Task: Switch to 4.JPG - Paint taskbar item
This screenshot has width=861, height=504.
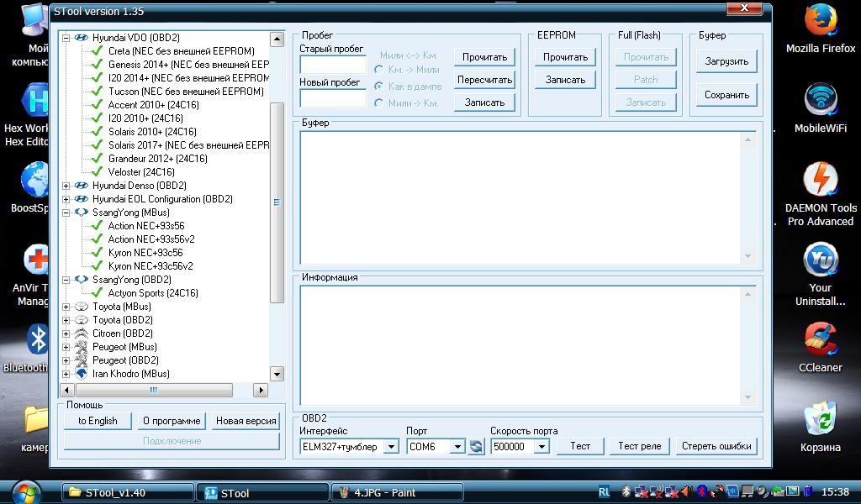Action: (x=397, y=493)
